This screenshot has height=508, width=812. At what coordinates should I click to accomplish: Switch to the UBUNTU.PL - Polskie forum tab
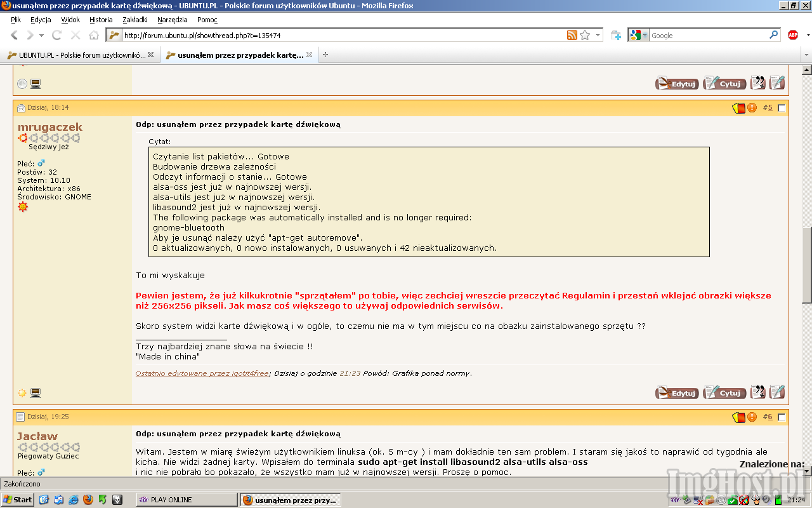tap(80, 55)
